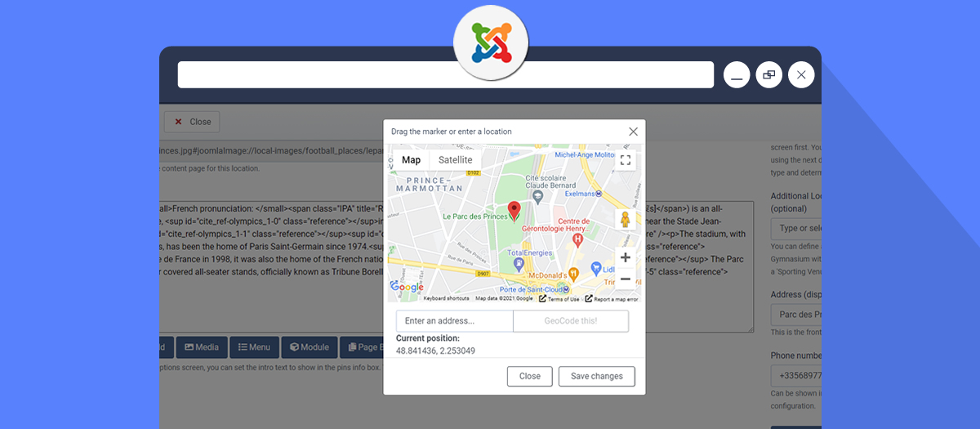The image size is (980, 429).
Task: Click the Phone number input field
Action: (x=795, y=376)
